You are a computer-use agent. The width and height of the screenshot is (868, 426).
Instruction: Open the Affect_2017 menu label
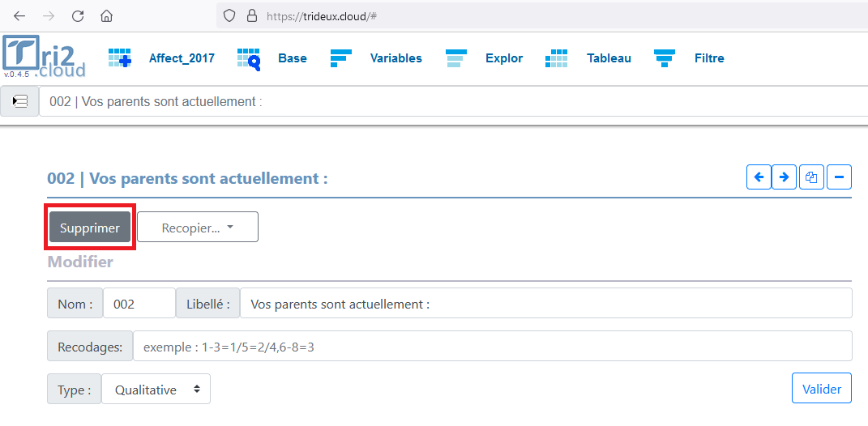[182, 58]
